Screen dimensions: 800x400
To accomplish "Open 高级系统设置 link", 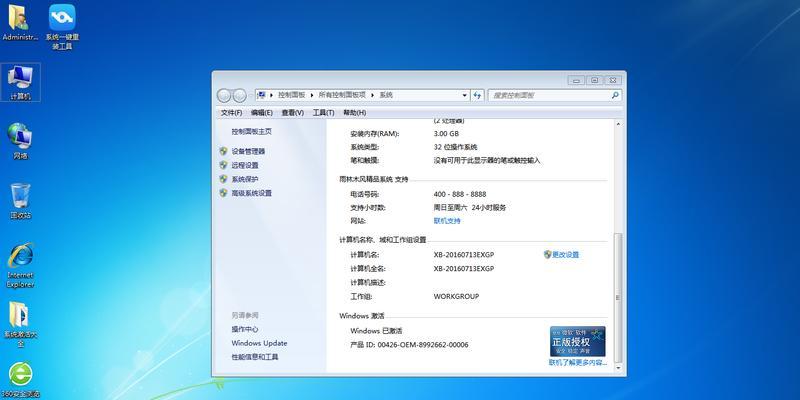I will [x=252, y=193].
